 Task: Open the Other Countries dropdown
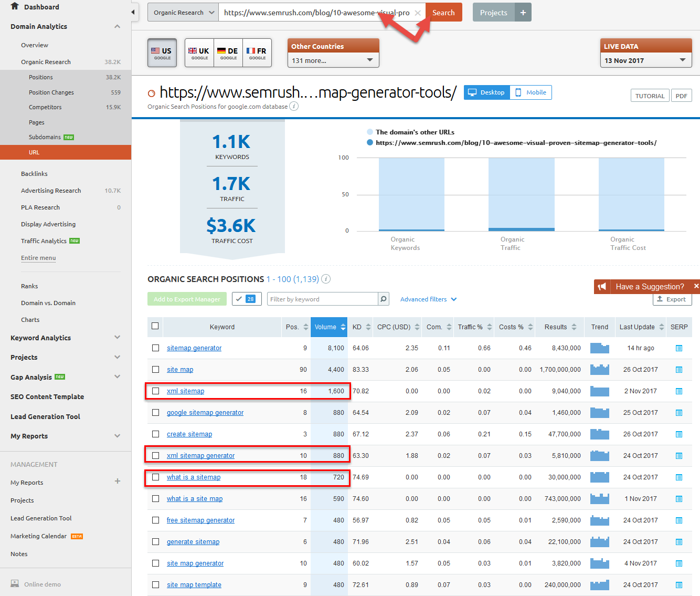(333, 60)
